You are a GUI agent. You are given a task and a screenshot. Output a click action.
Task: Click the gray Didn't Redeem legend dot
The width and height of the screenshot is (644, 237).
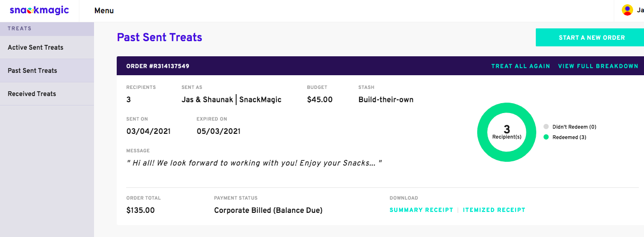[546, 127]
